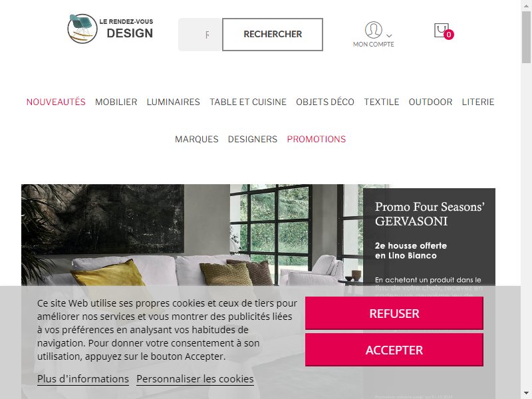The image size is (532, 399).
Task: Refuse cookies with the Refuser button
Action: point(394,313)
